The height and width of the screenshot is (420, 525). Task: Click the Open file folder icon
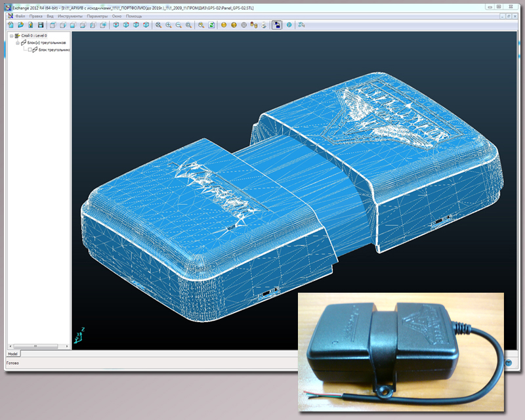pos(21,25)
